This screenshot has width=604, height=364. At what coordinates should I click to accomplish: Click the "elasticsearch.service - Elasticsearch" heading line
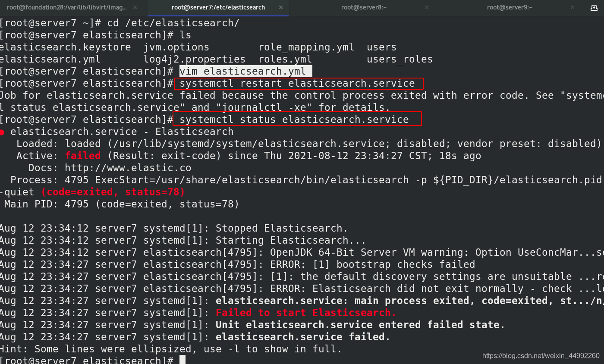[x=122, y=132]
